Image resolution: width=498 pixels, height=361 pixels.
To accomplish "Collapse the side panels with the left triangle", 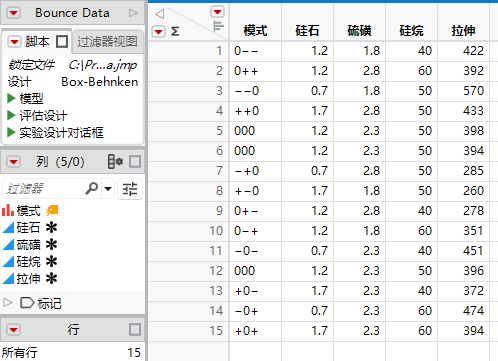I will pos(160,14).
